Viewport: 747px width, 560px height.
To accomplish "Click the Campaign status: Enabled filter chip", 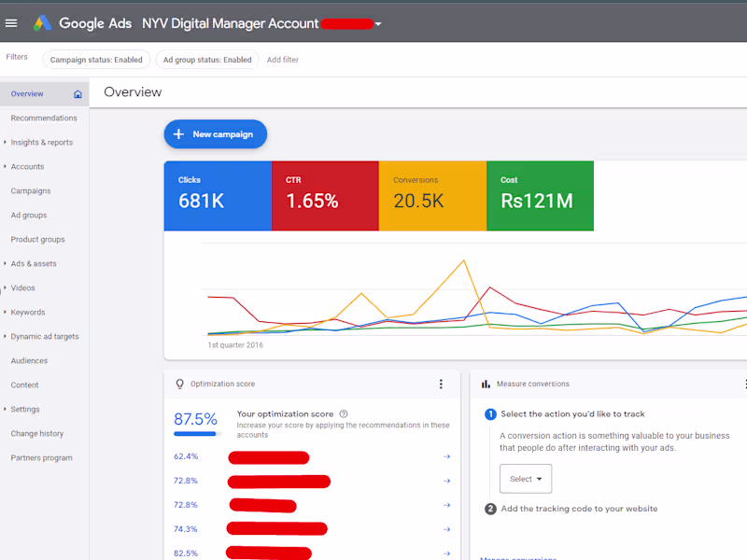I will tap(96, 60).
